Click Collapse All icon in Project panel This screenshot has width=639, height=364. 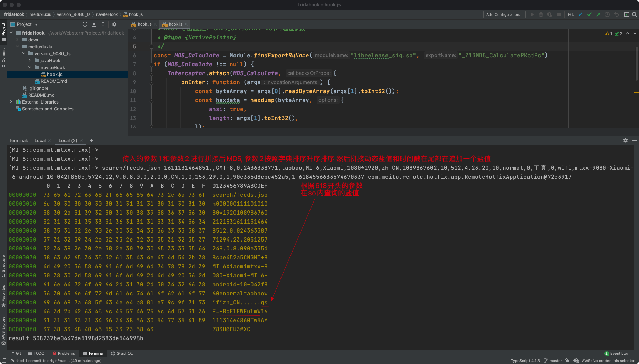pos(103,24)
